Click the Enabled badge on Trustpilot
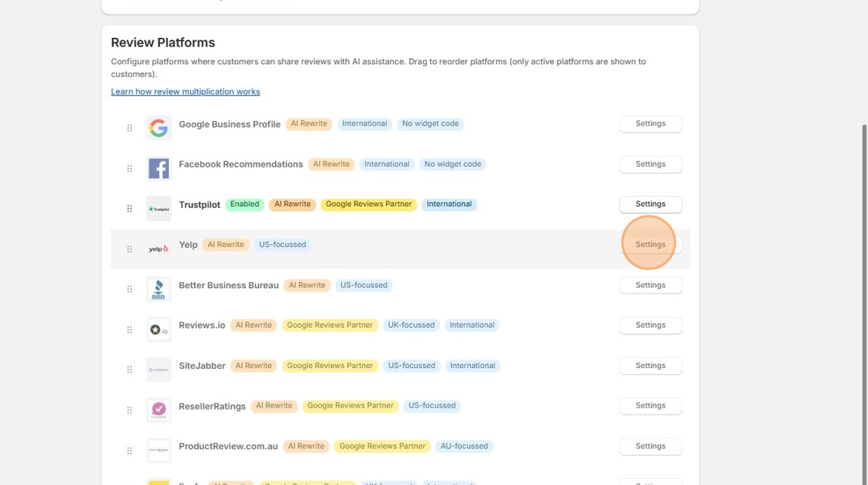This screenshot has width=868, height=485. click(x=244, y=205)
